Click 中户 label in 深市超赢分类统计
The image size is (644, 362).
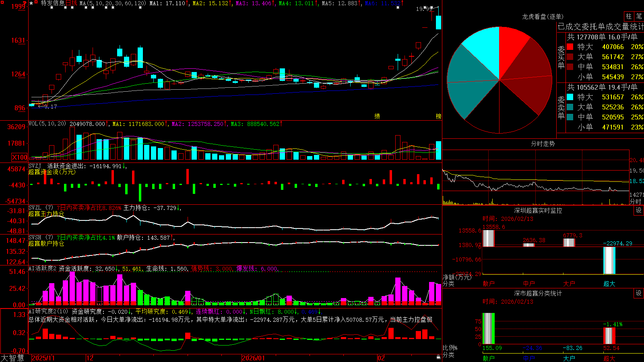(529, 358)
